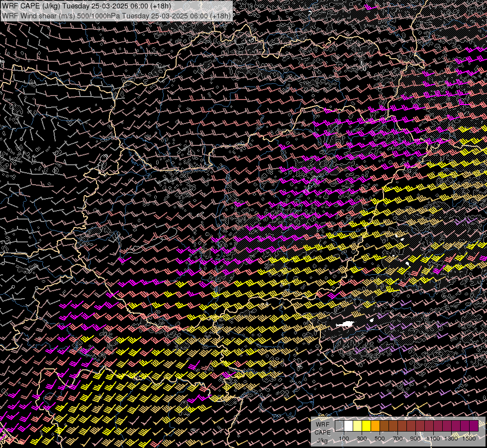Select the last purple swatch above 1500
The width and height of the screenshot is (487, 448).
point(474,426)
